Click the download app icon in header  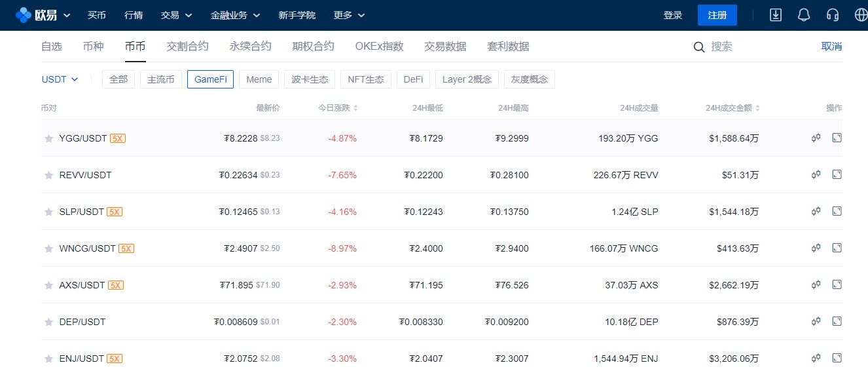point(776,15)
